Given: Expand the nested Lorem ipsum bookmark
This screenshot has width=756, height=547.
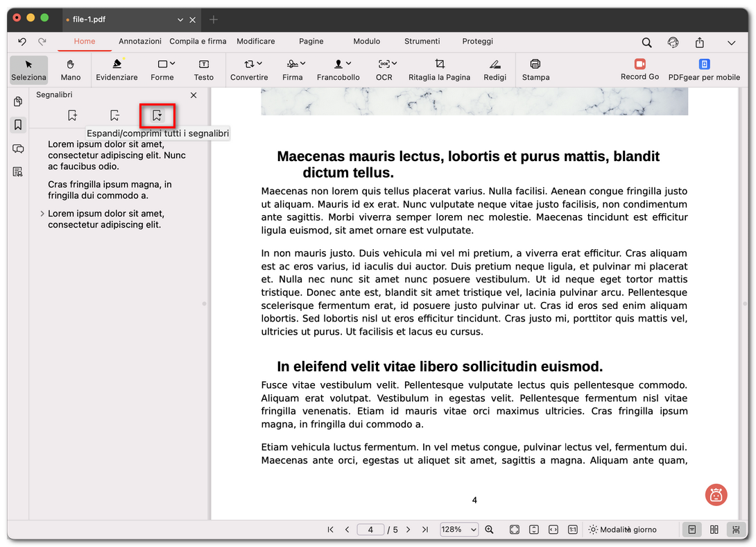Looking at the screenshot, I should pyautogui.click(x=42, y=214).
